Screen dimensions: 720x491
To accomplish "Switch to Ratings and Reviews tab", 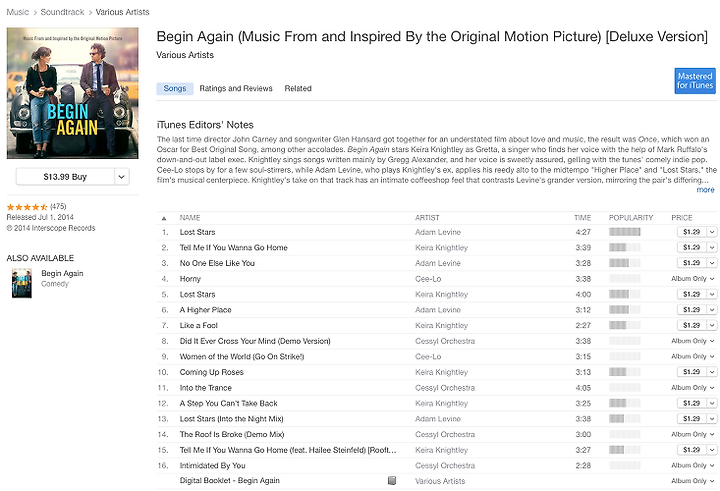I will coord(236,88).
